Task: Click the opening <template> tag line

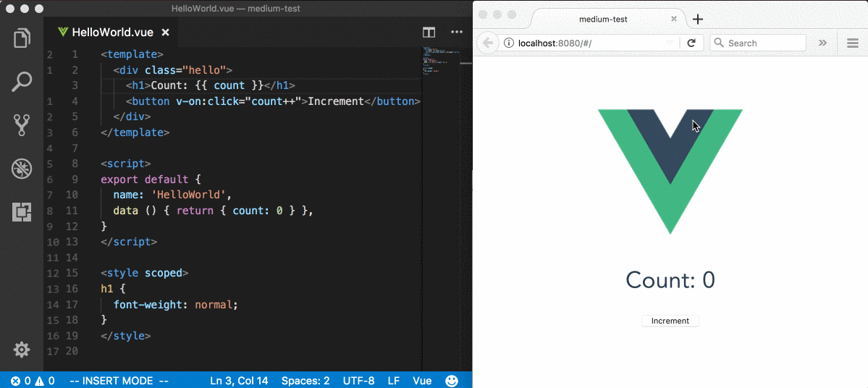Action: point(132,55)
